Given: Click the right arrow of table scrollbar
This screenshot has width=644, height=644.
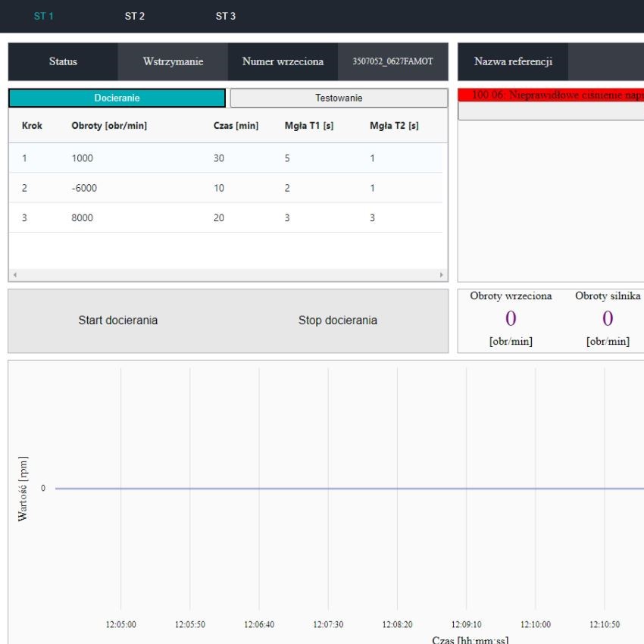Looking at the screenshot, I should pyautogui.click(x=442, y=275).
